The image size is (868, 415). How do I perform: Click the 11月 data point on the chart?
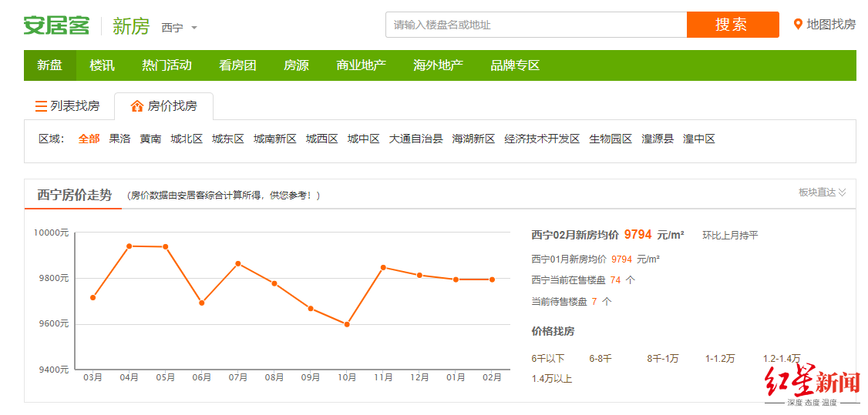click(x=383, y=267)
